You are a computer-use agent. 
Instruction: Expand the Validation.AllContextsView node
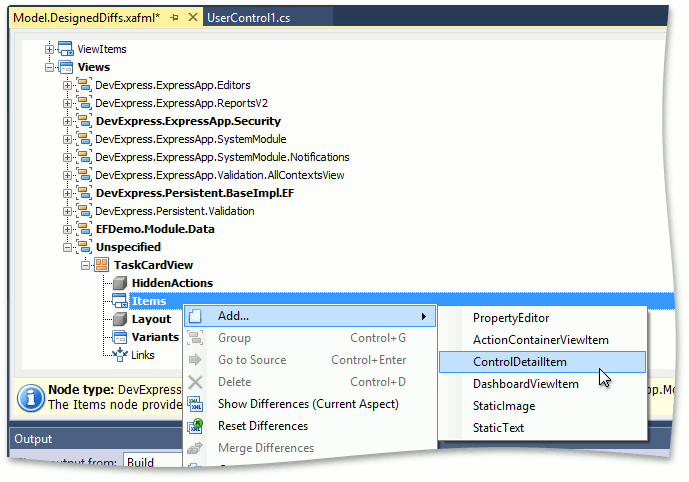pyautogui.click(x=67, y=175)
